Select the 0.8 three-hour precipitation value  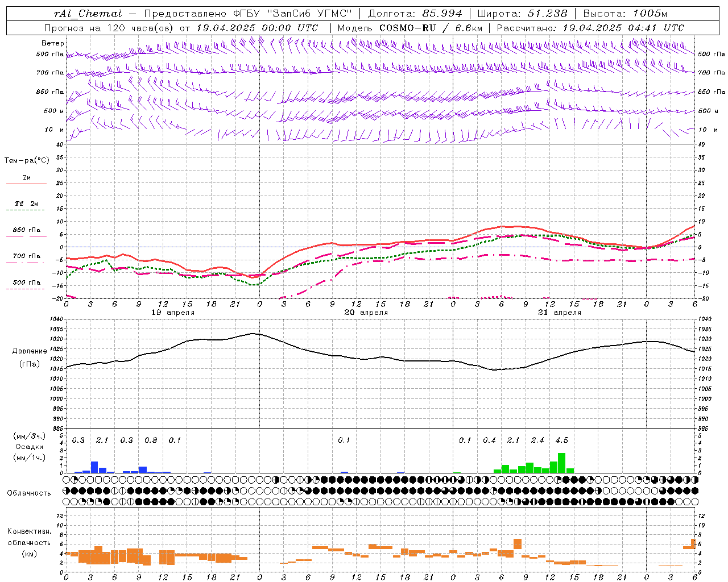click(x=151, y=440)
